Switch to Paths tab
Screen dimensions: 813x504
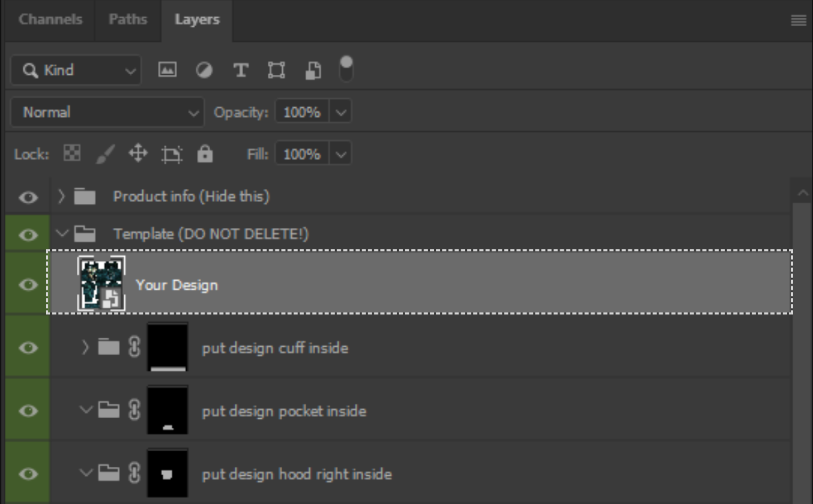128,20
